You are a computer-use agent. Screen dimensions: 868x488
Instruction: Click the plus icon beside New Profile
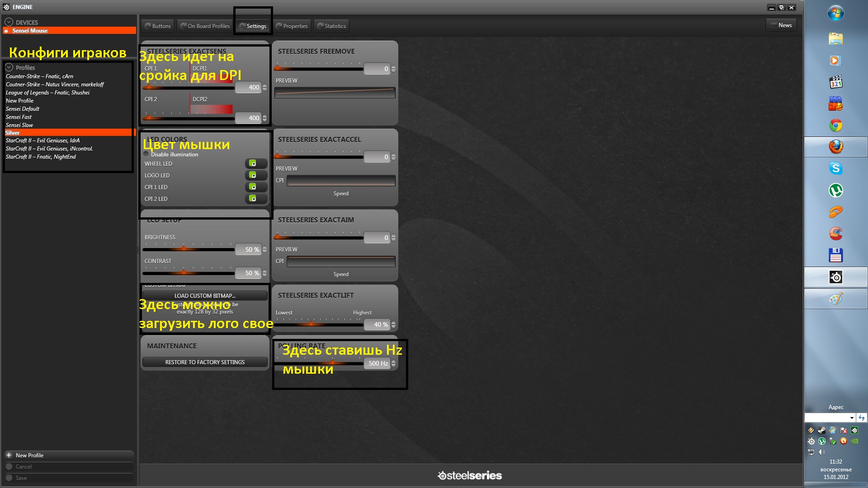9,455
